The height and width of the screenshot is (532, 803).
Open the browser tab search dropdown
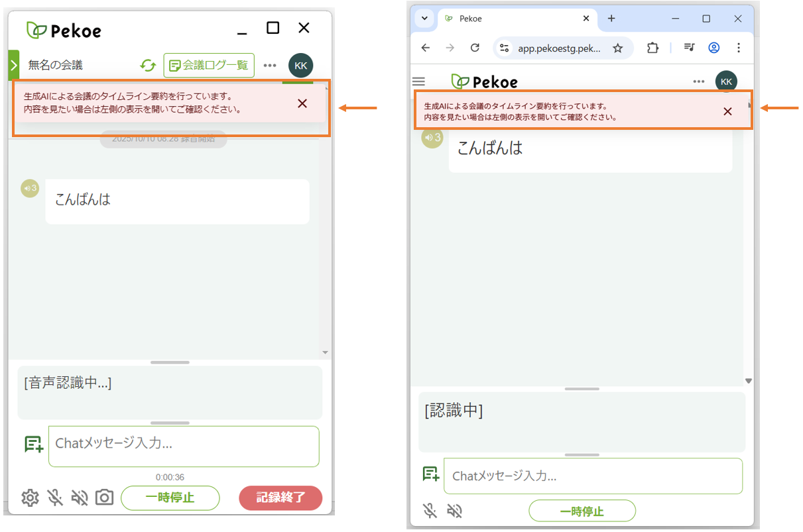tap(424, 19)
